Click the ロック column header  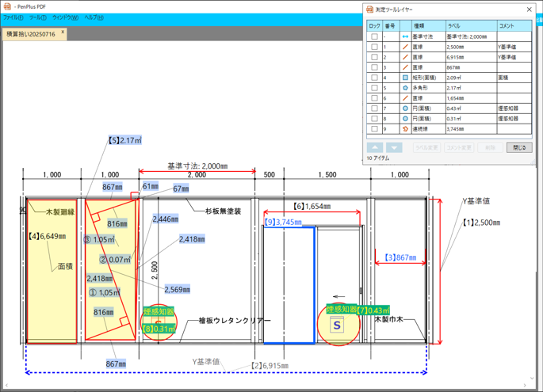point(374,26)
